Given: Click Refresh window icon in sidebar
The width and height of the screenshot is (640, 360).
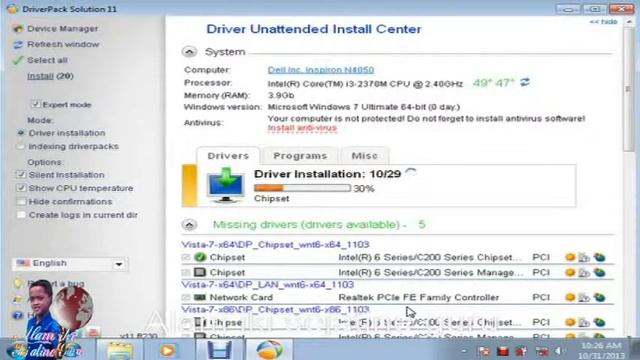Looking at the screenshot, I should tap(18, 44).
